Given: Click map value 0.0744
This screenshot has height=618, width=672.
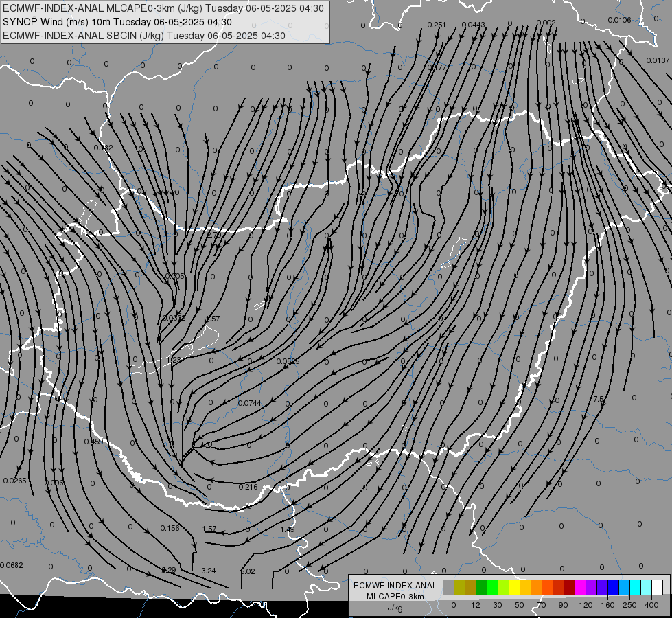Looking at the screenshot, I should [249, 403].
